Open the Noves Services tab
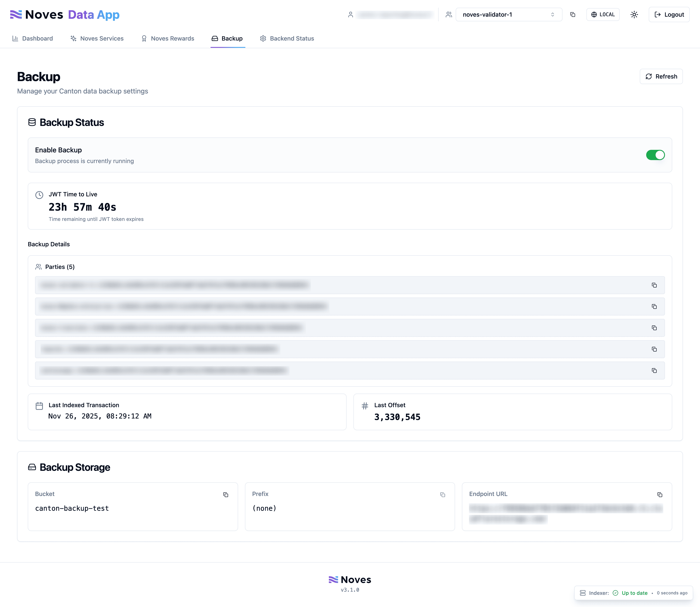The image size is (700, 607). [97, 39]
